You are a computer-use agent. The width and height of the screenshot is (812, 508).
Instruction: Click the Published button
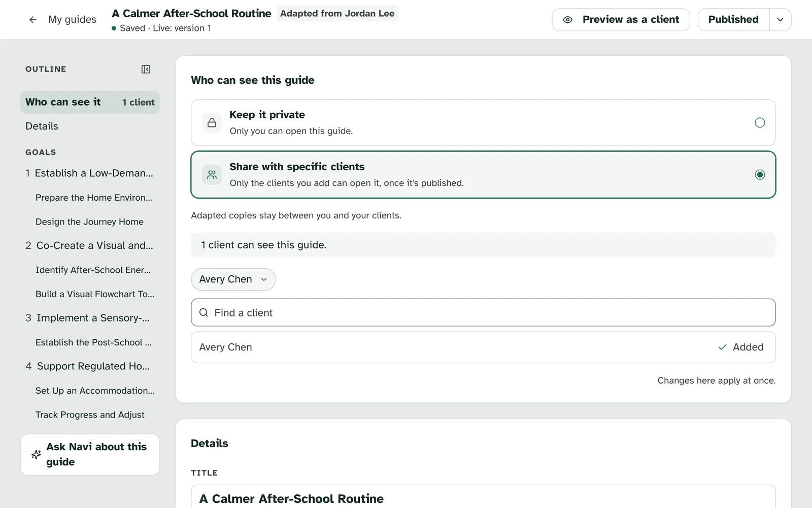(x=733, y=20)
